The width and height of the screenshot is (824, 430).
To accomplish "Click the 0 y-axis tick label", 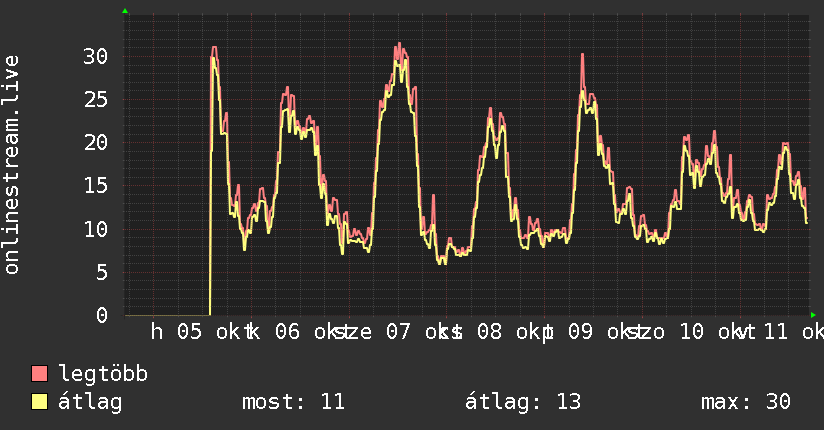I will click(102, 315).
